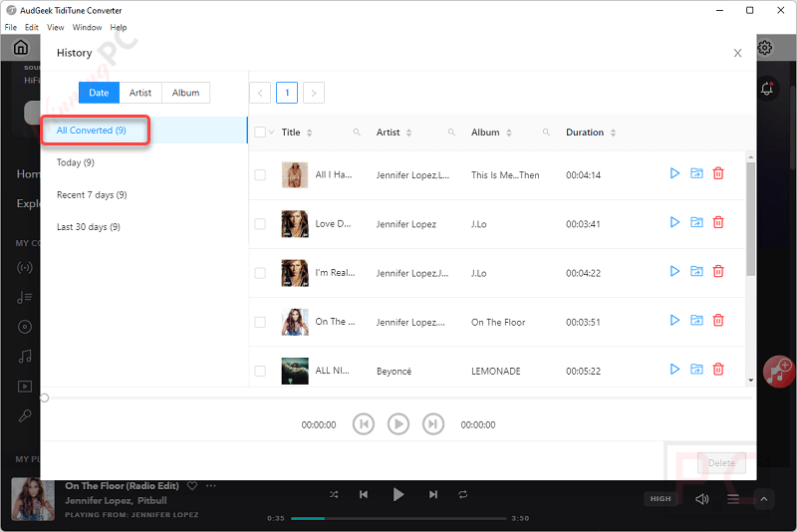Open the File menu
The image size is (797, 532).
pyautogui.click(x=11, y=28)
